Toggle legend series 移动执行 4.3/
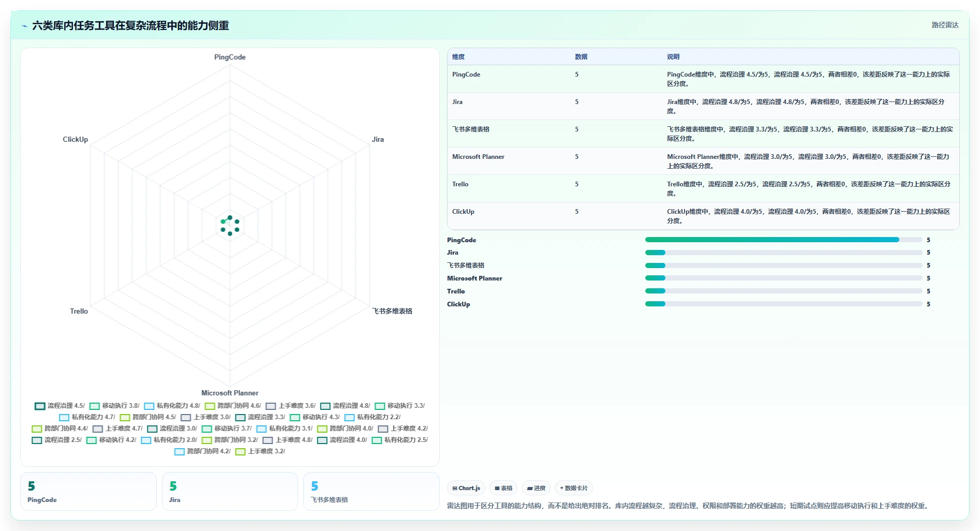Viewport: 980px width, 531px height. (x=315, y=417)
